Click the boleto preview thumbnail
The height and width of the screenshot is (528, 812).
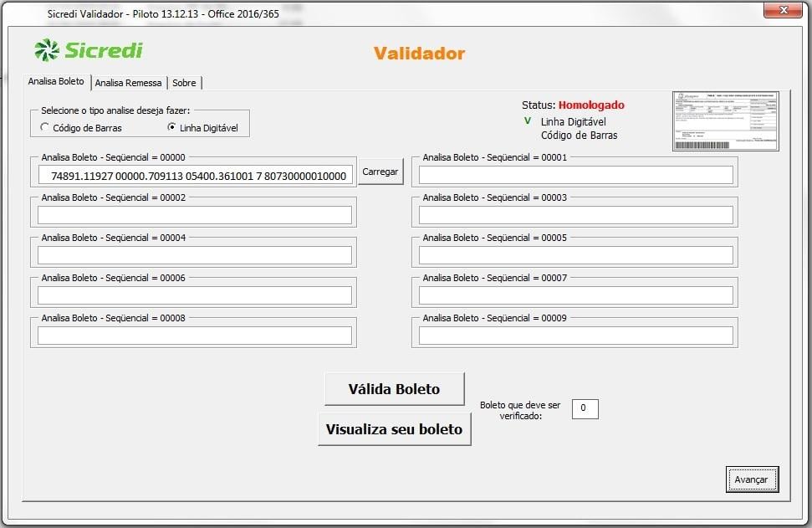click(x=726, y=121)
